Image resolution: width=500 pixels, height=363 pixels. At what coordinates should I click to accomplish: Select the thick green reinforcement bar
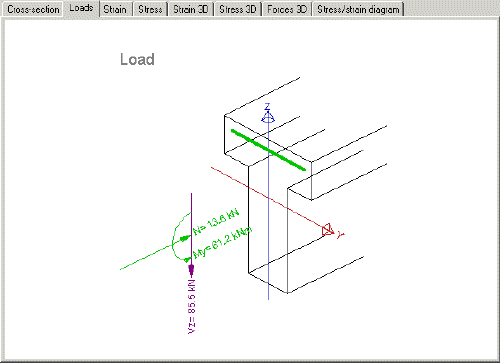(x=268, y=150)
